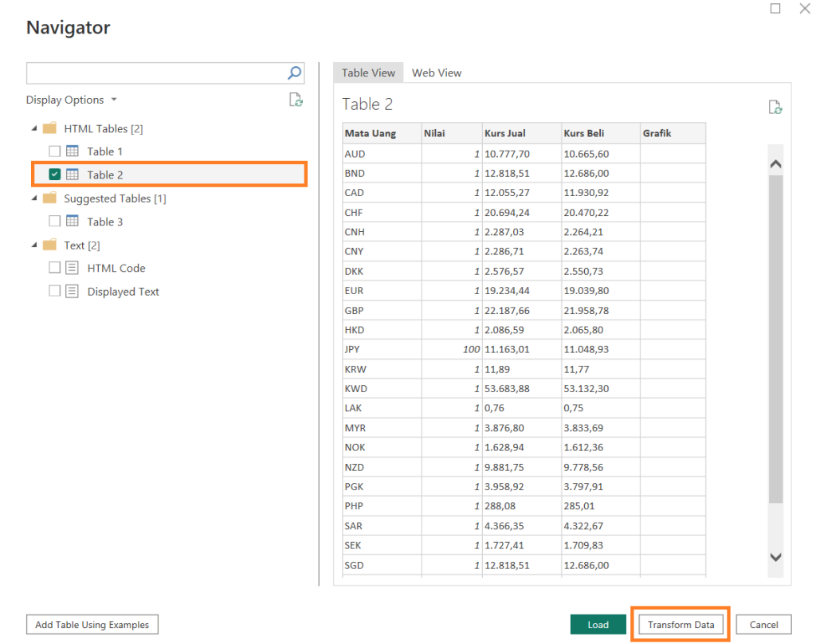This screenshot has width=816, height=644.
Task: Click the HTML Tables folder icon
Action: pos(49,128)
